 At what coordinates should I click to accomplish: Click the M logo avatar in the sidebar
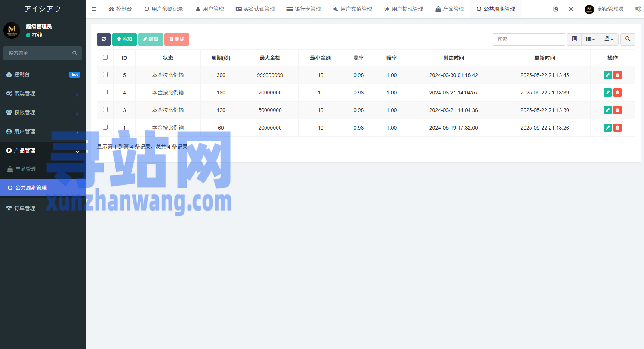tap(12, 30)
